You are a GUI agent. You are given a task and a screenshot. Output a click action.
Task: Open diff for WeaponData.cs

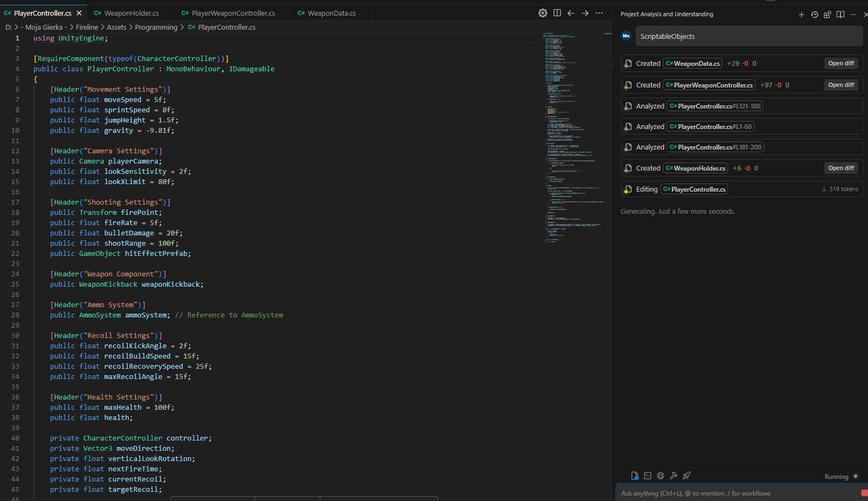841,63
